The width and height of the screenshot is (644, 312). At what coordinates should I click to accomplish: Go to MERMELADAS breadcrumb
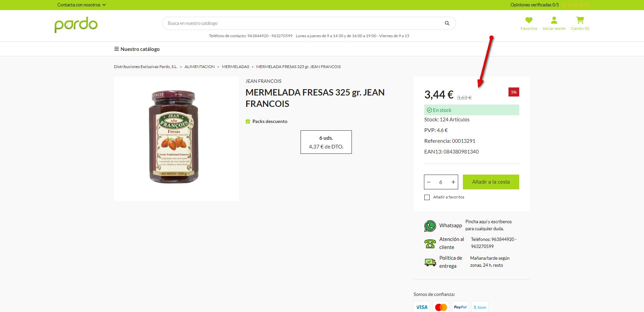click(235, 67)
